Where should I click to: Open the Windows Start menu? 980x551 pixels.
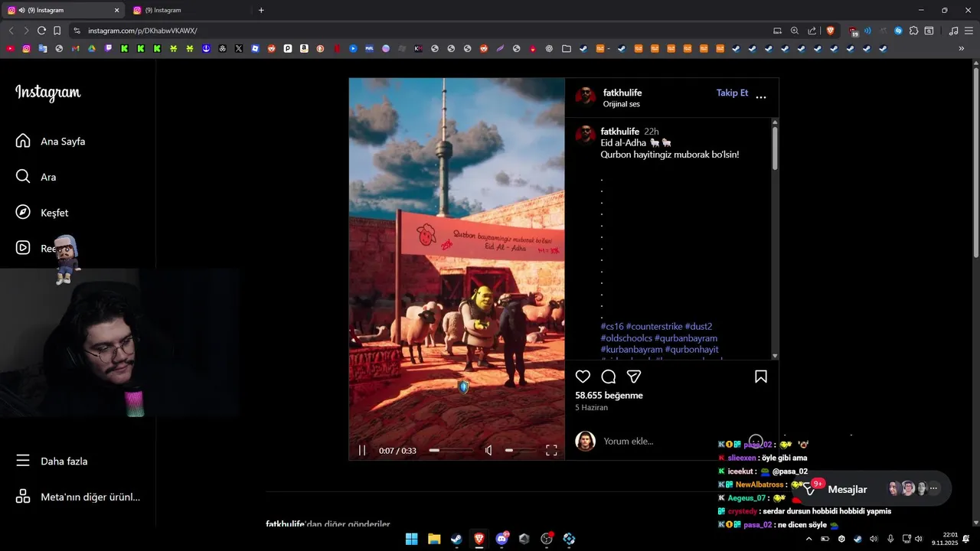[411, 539]
